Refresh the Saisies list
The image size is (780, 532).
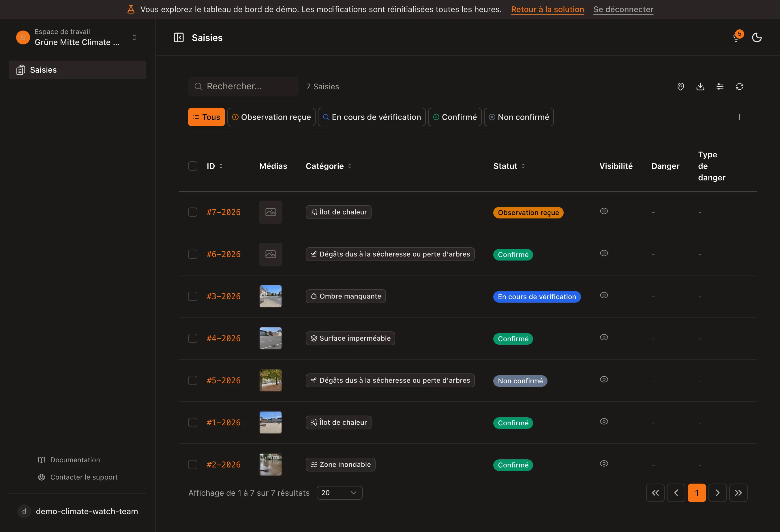point(739,86)
